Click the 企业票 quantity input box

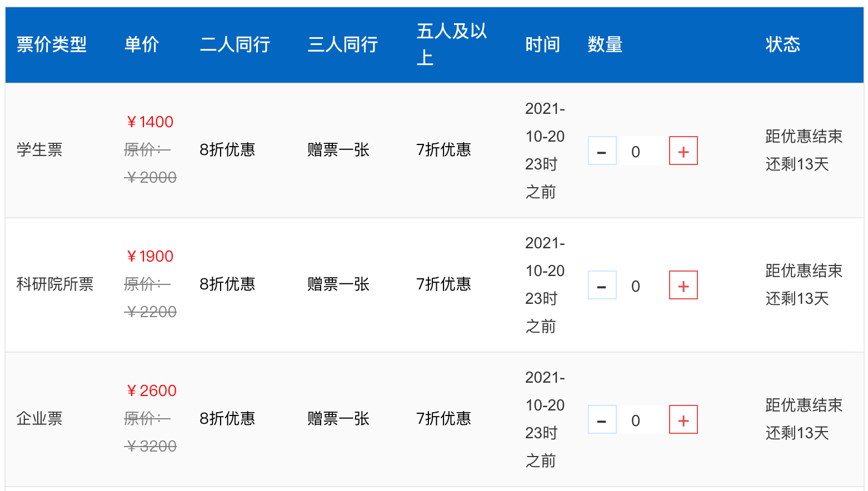[x=642, y=420]
